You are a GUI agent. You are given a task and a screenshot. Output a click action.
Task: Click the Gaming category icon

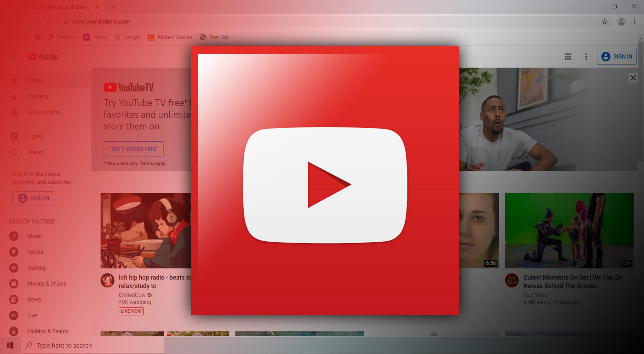coord(14,268)
